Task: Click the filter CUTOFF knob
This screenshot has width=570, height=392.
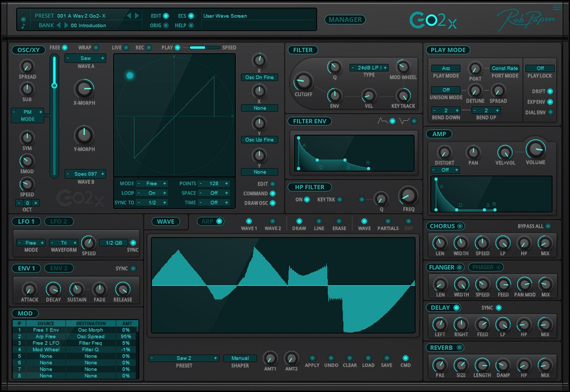Action: [x=303, y=82]
